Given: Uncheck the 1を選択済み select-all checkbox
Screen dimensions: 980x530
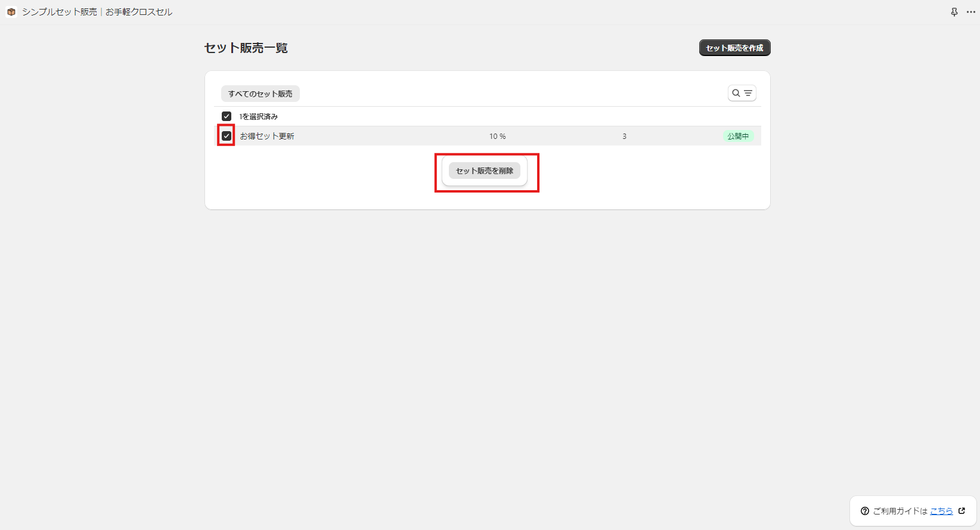Looking at the screenshot, I should coord(227,116).
